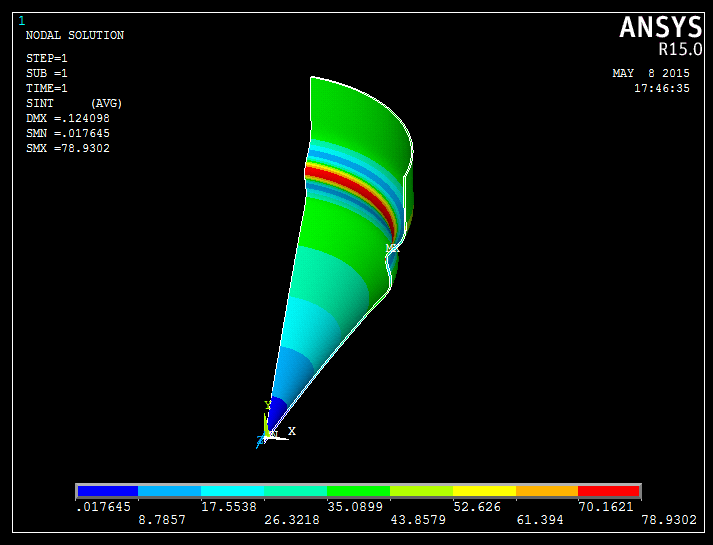
Task: Click the MX maximum stress marker
Action: [x=392, y=249]
